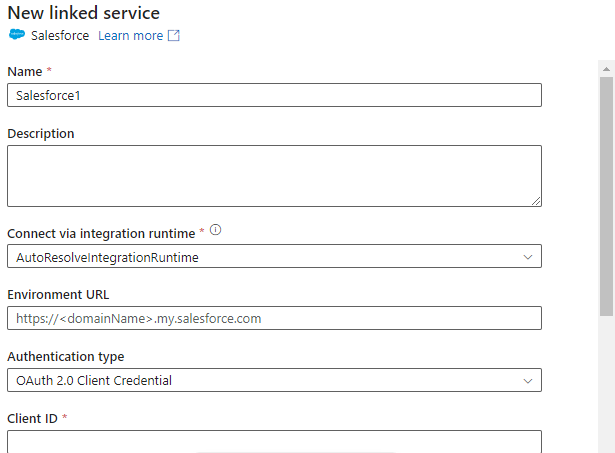Click the scrollbar up arrow
The image size is (615, 453).
click(606, 69)
